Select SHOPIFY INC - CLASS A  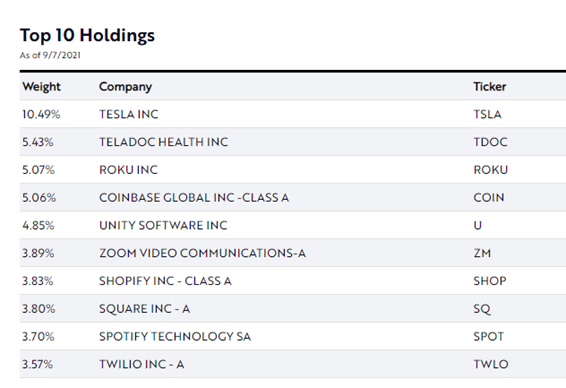tap(165, 281)
